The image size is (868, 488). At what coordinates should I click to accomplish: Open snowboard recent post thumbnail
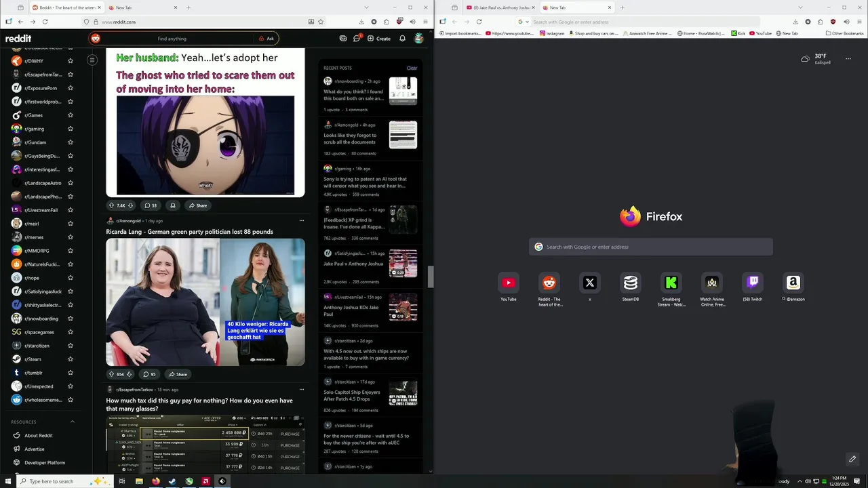(403, 91)
